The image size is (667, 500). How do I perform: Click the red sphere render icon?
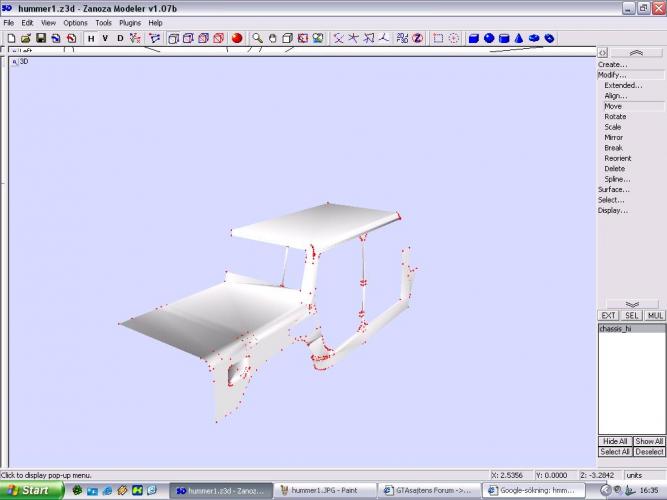237,38
